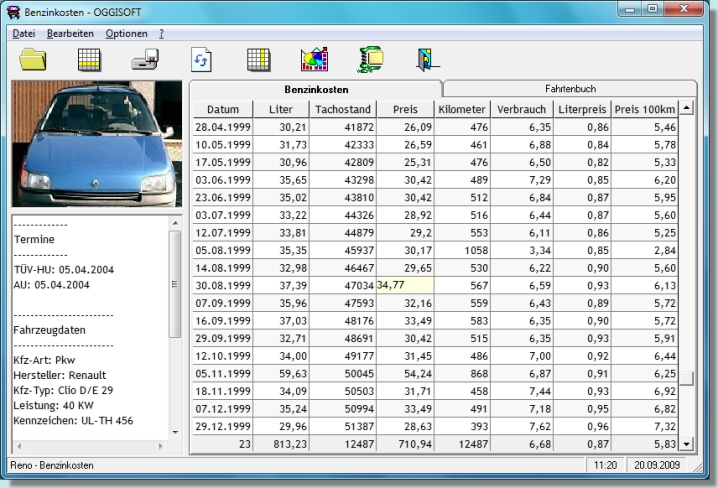The width and height of the screenshot is (718, 488).
Task: Click the first table grid toolbar icon
Action: coord(90,59)
